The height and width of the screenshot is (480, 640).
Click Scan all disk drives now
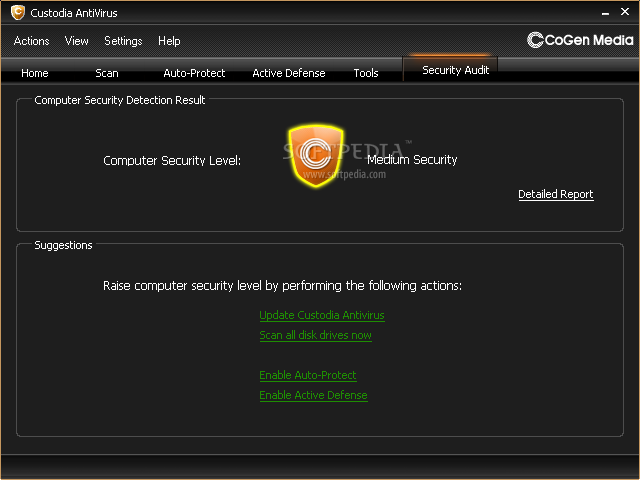(315, 335)
